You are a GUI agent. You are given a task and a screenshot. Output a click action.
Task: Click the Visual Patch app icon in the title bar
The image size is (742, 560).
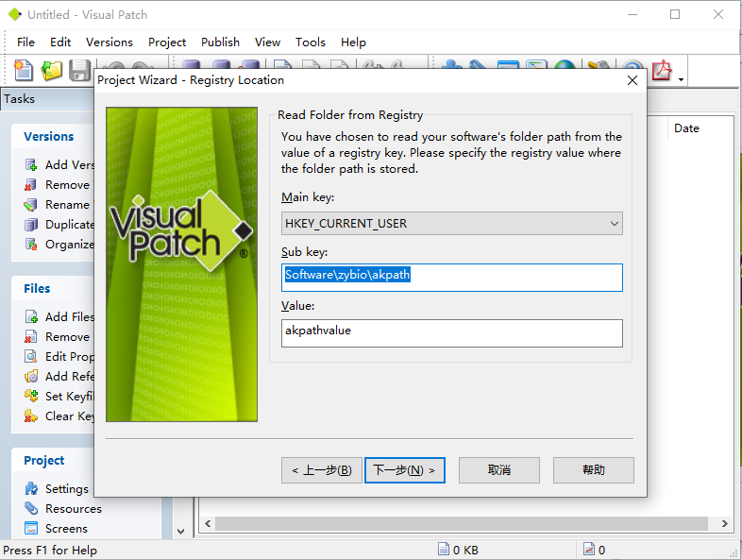point(15,15)
